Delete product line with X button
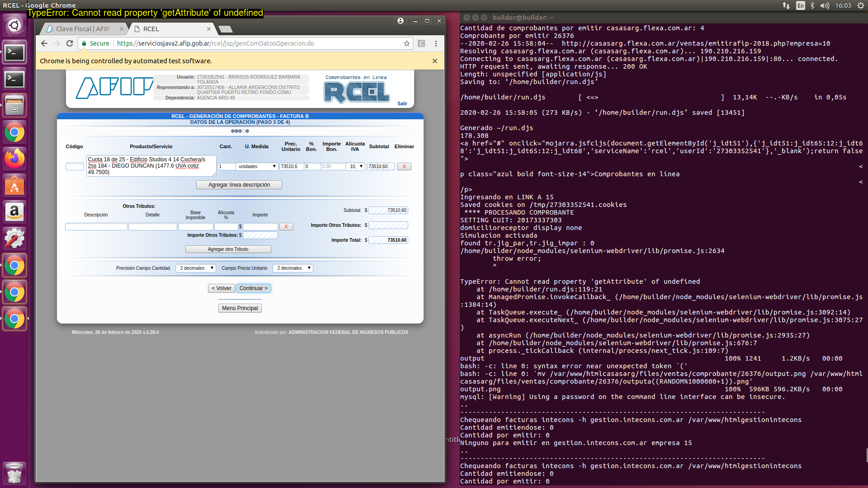Image resolution: width=868 pixels, height=488 pixels. coord(404,166)
